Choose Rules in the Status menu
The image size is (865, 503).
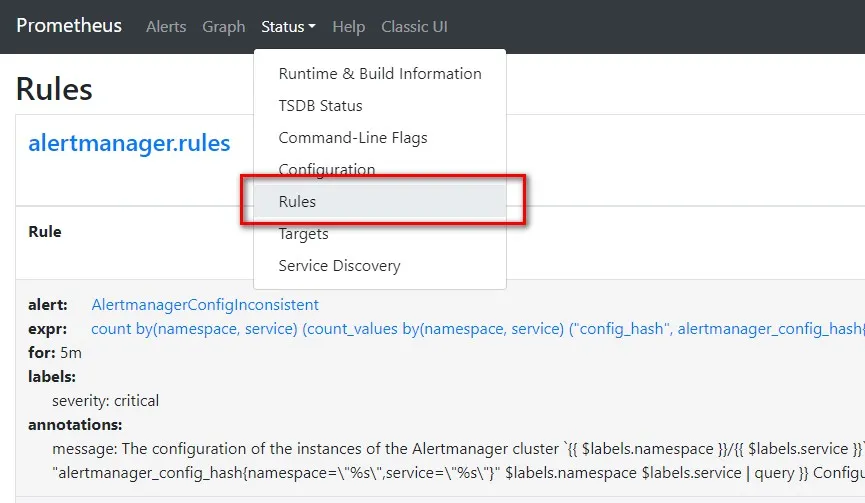[380, 201]
